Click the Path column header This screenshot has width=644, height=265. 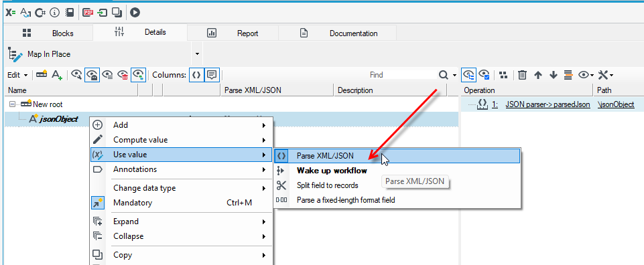pos(619,90)
